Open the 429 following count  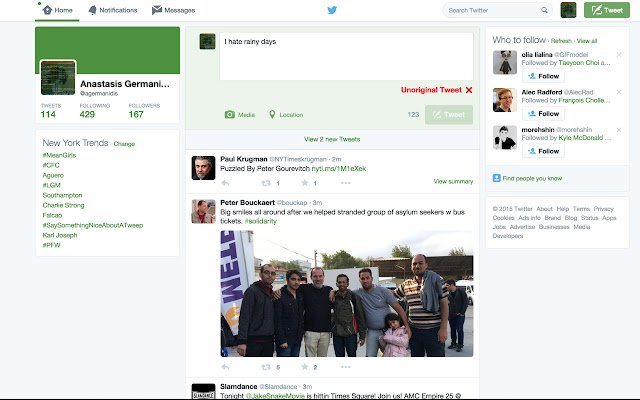(x=87, y=114)
